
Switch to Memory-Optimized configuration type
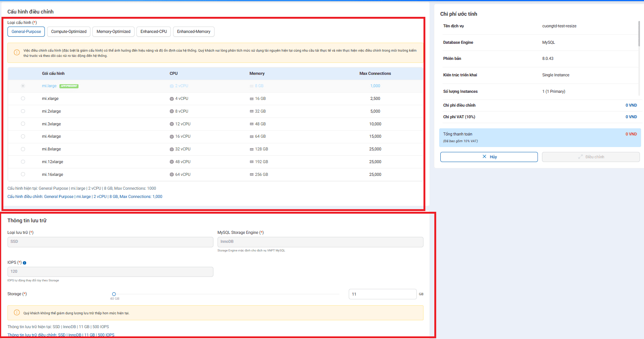(113, 32)
